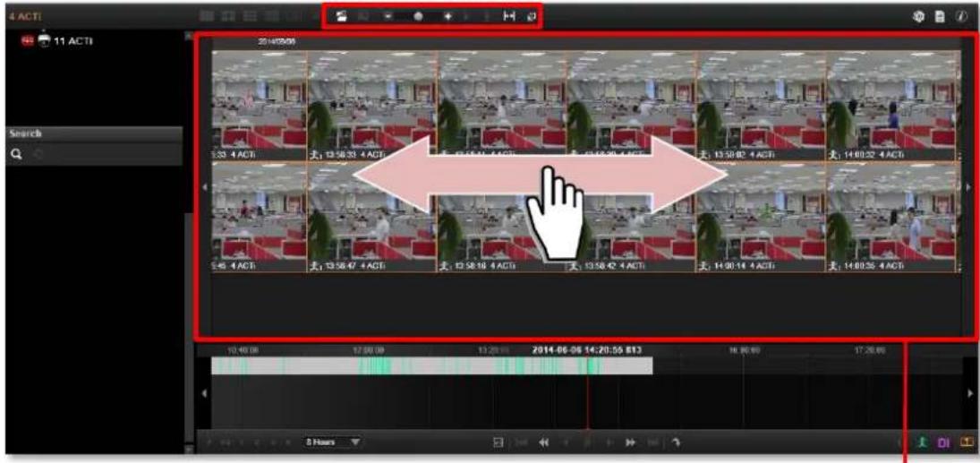Click the snapshot folder icon in top toolbar
The width and height of the screenshot is (980, 463).
click(x=341, y=17)
